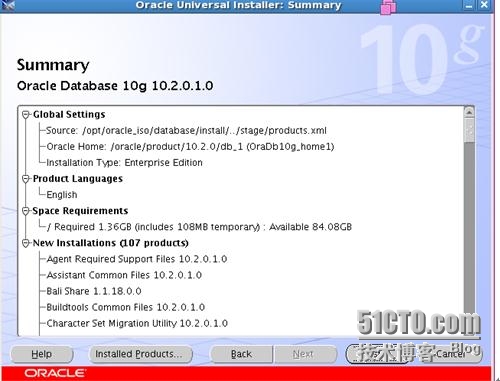
Task: Select Assistant Common Files 10.2.0.1.0
Action: click(x=124, y=275)
